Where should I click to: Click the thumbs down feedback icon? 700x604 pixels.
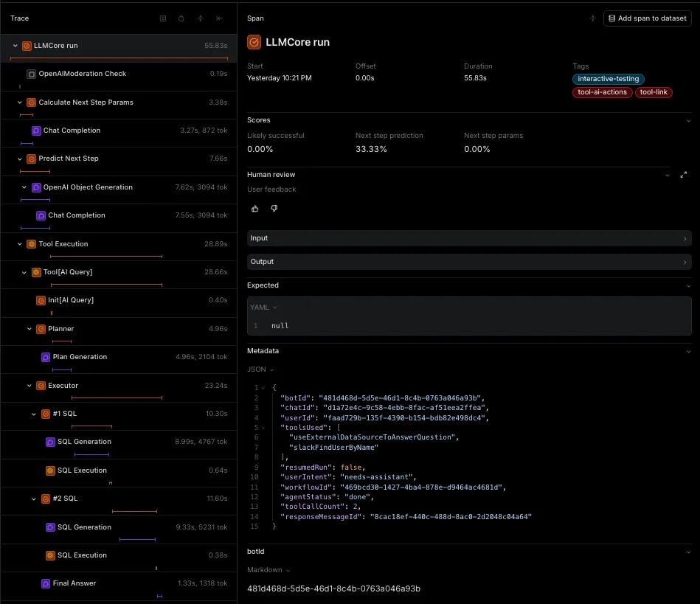(274, 209)
